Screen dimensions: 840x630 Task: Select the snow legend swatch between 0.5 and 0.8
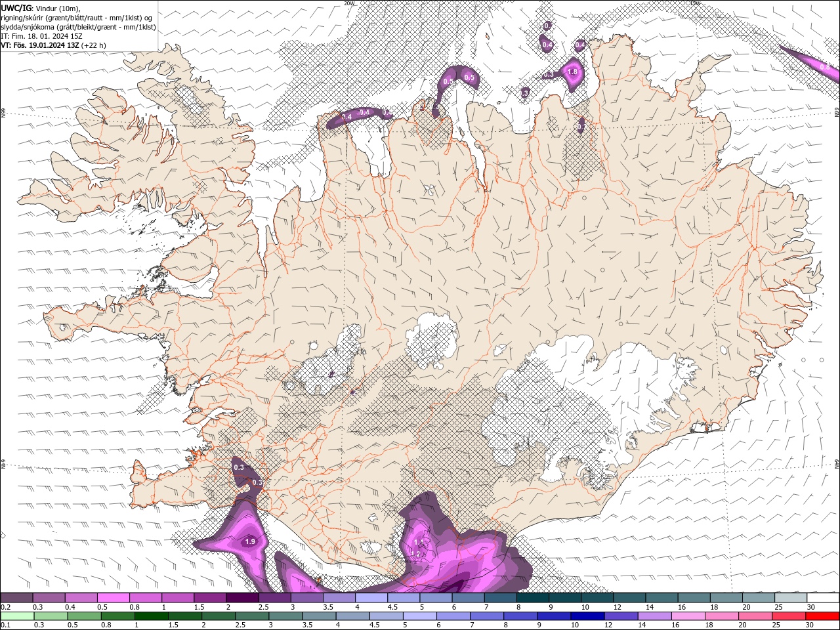114,598
